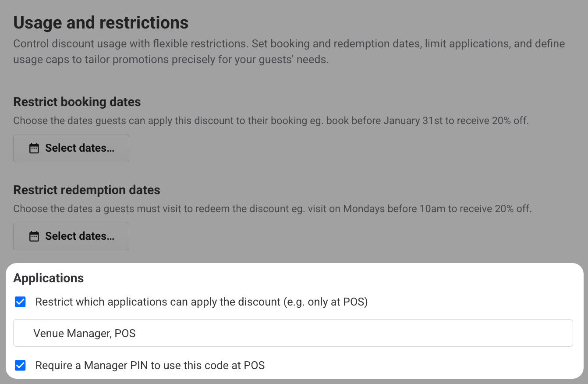Click the 'Restrict which applications can apply' label

tap(201, 302)
